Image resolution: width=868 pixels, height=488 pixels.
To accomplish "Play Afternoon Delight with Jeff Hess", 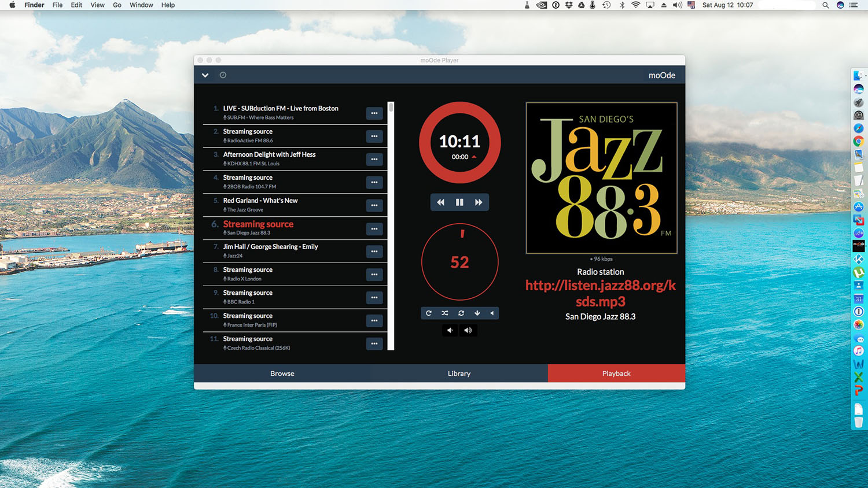I will pos(270,154).
